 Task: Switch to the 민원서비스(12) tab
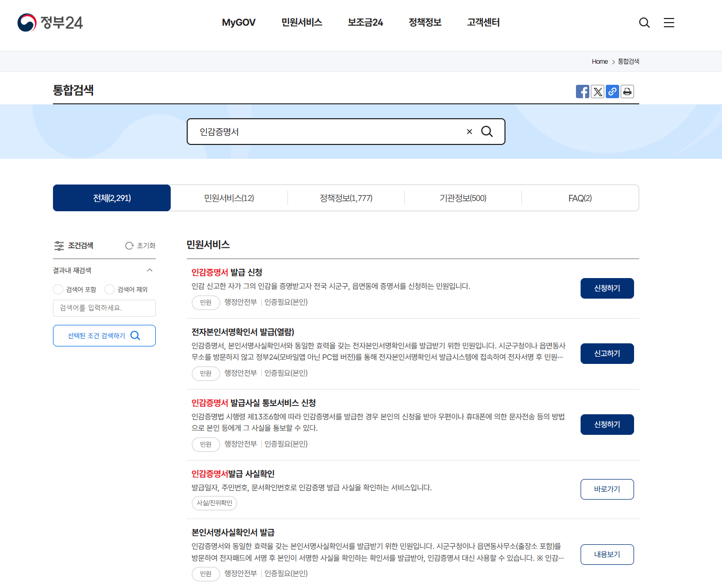(x=229, y=198)
